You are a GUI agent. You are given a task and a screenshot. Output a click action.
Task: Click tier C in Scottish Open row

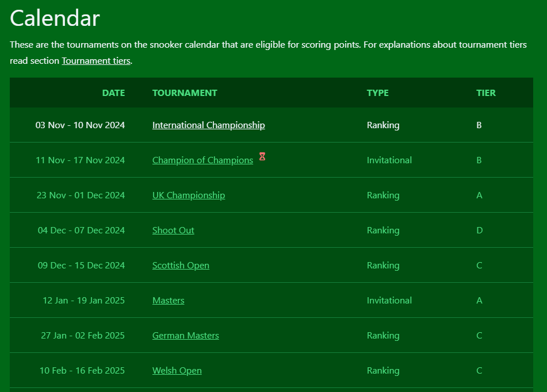tap(479, 266)
